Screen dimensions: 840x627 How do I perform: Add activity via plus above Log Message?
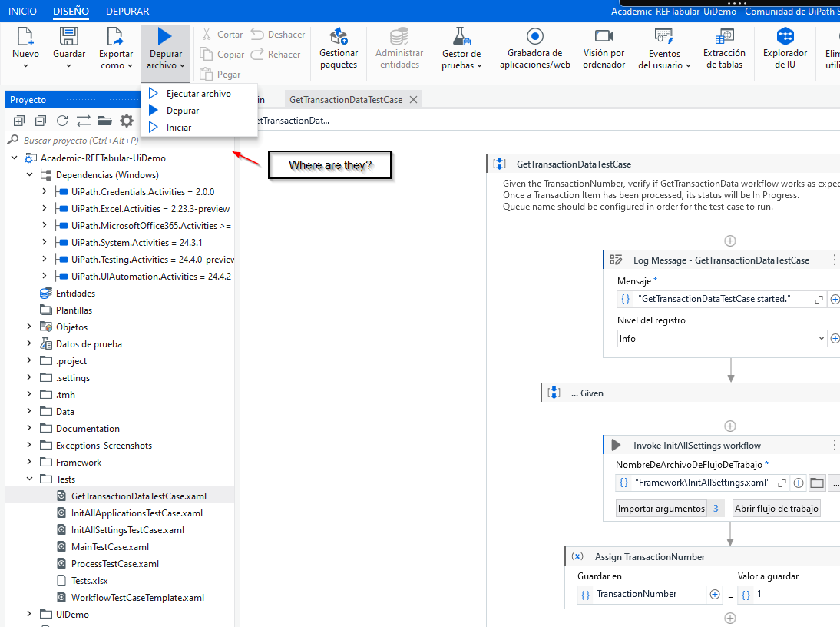(729, 241)
